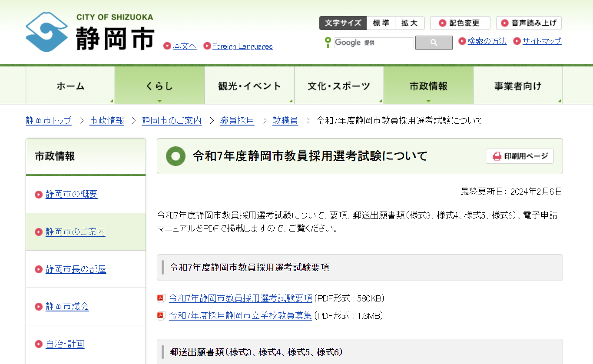Image resolution: width=593 pixels, height=364 pixels.
Task: Switch text size back to 標準
Action: coord(381,23)
